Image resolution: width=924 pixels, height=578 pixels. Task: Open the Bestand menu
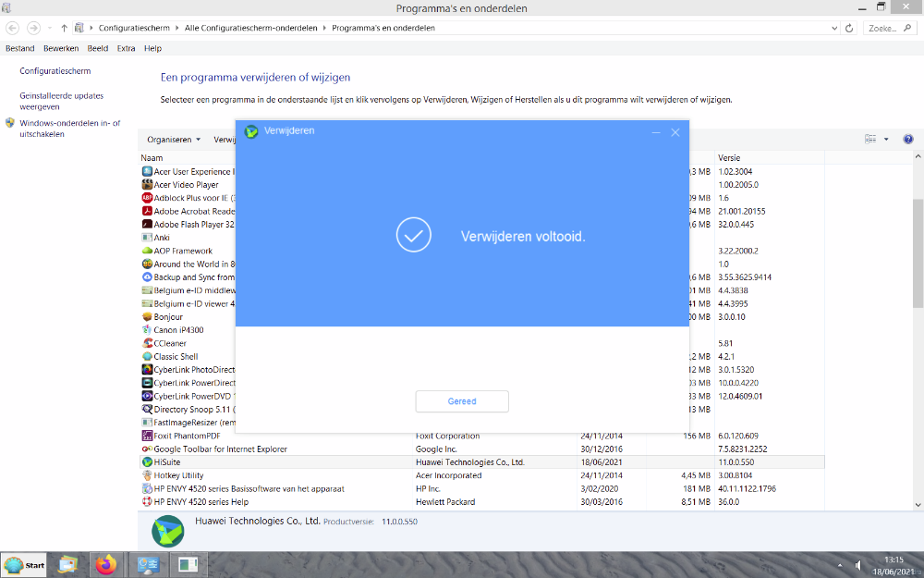tap(20, 48)
